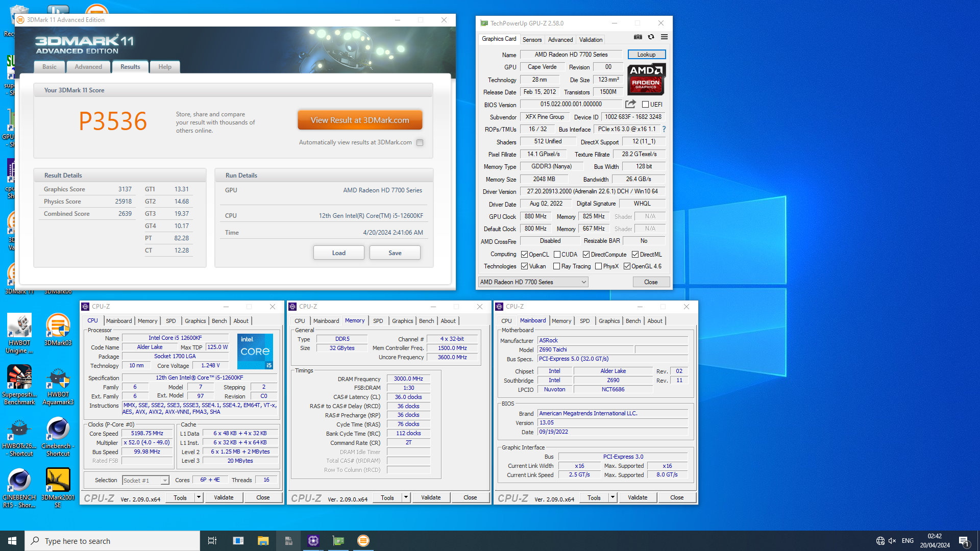The image size is (980, 551).
Task: Click Validate in the CPU-Z Memory window
Action: (x=431, y=497)
